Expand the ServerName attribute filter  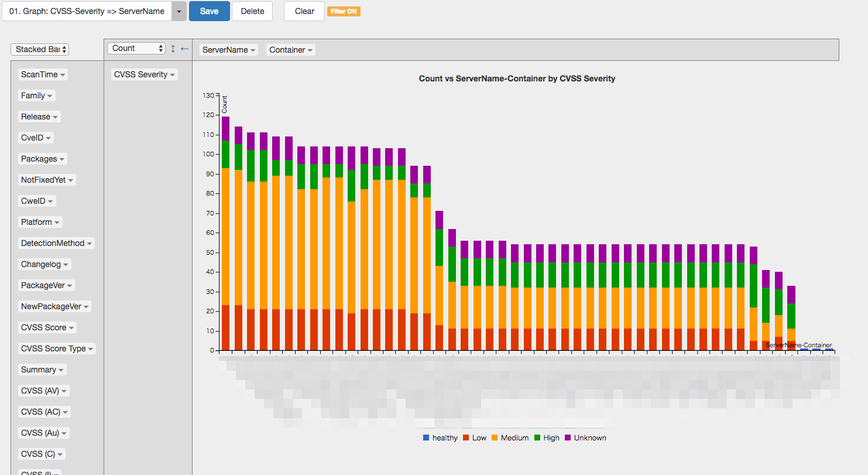[x=228, y=50]
